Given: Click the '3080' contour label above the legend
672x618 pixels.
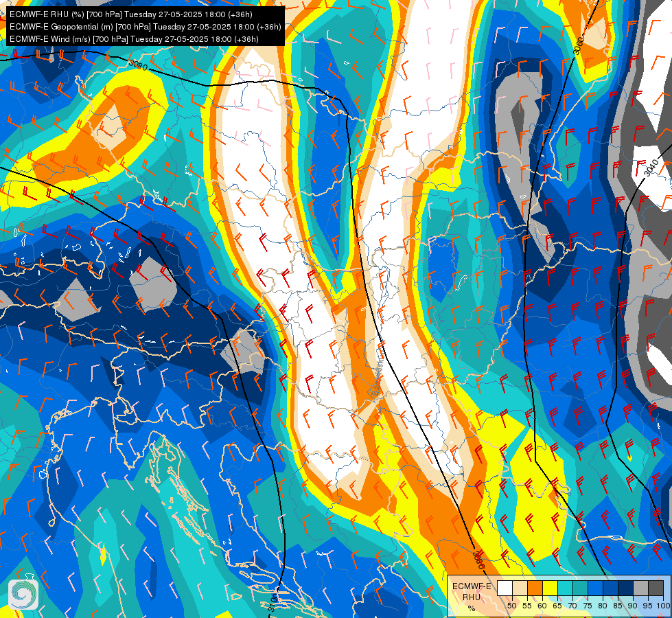Looking at the screenshot, I should (x=478, y=560).
